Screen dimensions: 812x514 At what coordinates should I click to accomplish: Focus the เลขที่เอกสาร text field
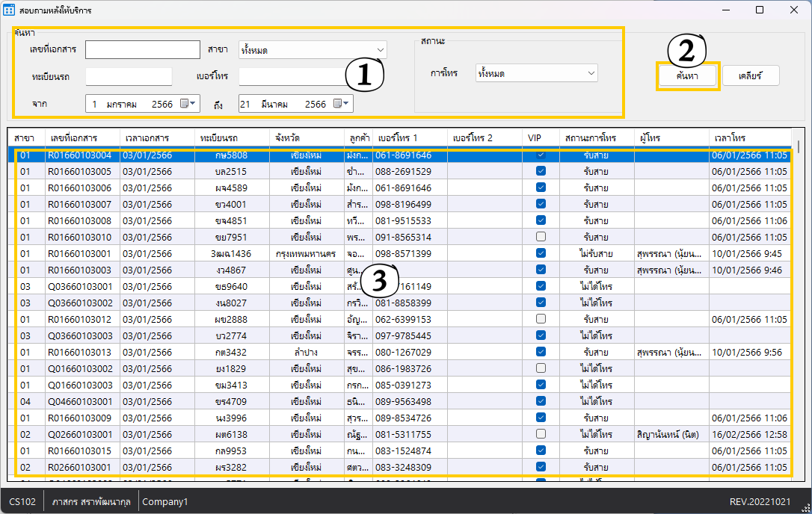(x=142, y=50)
